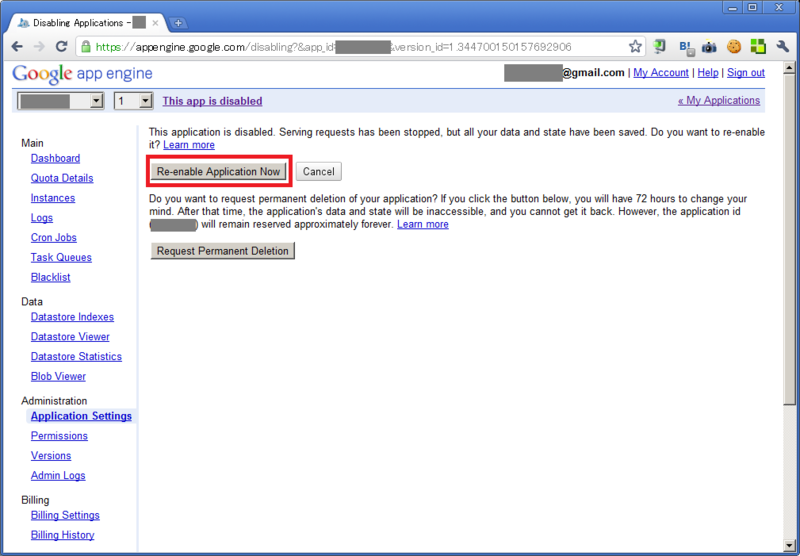Click the B! bookmark extension icon
Viewport: 800px width, 556px height.
click(687, 47)
